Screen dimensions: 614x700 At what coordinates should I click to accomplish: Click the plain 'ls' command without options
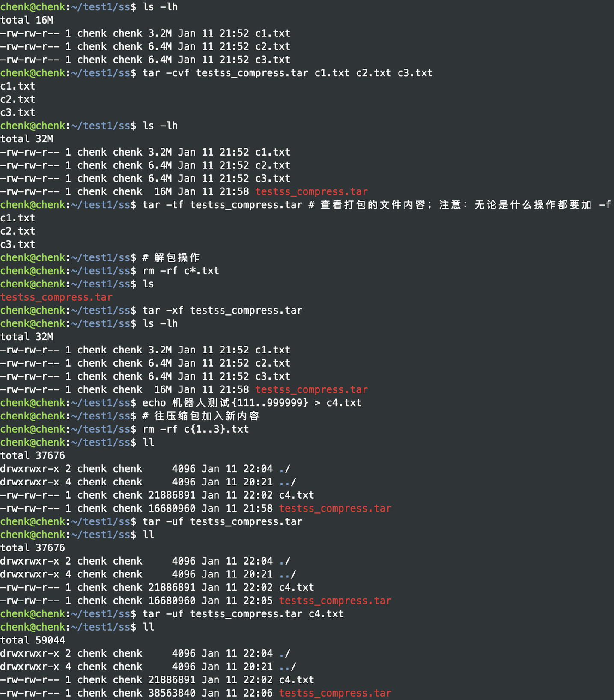click(x=148, y=284)
